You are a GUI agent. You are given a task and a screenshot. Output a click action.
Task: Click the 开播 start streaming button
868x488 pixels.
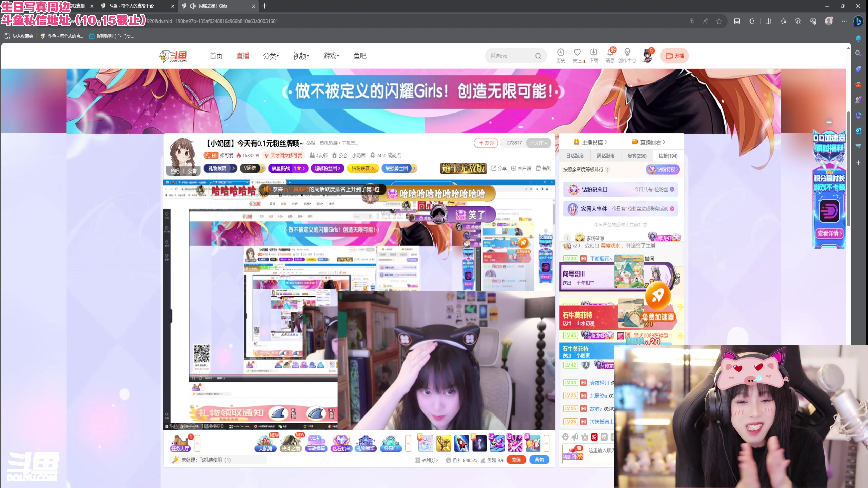pyautogui.click(x=674, y=56)
